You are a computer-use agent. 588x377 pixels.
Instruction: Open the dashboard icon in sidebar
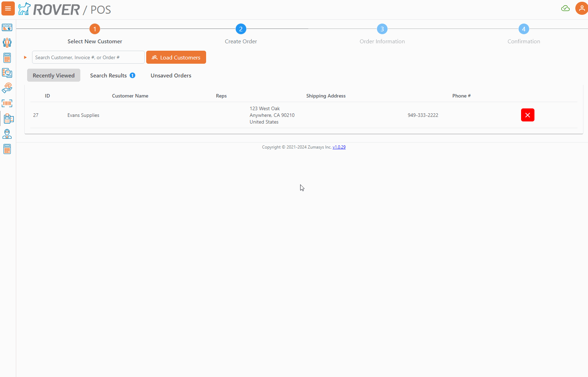point(7,27)
